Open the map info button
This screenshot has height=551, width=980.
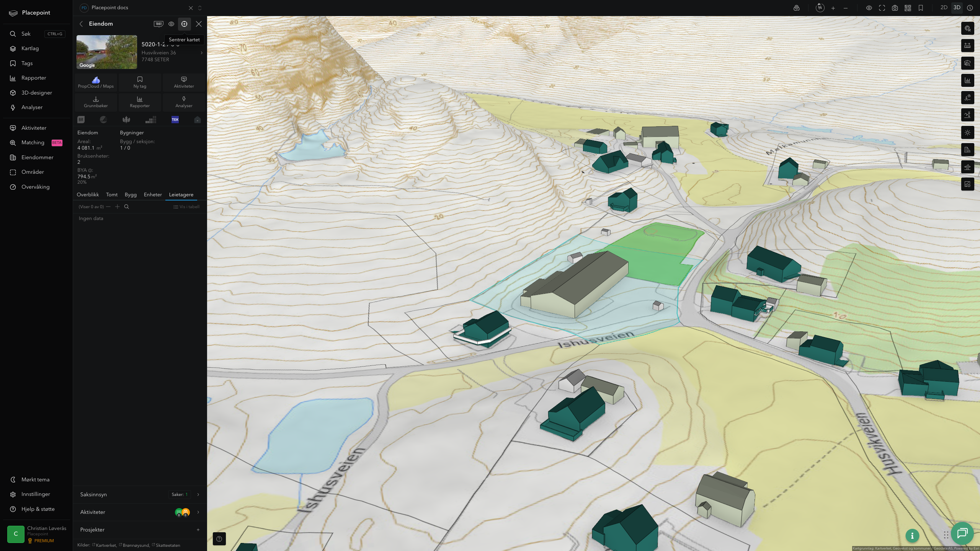pos(912,536)
